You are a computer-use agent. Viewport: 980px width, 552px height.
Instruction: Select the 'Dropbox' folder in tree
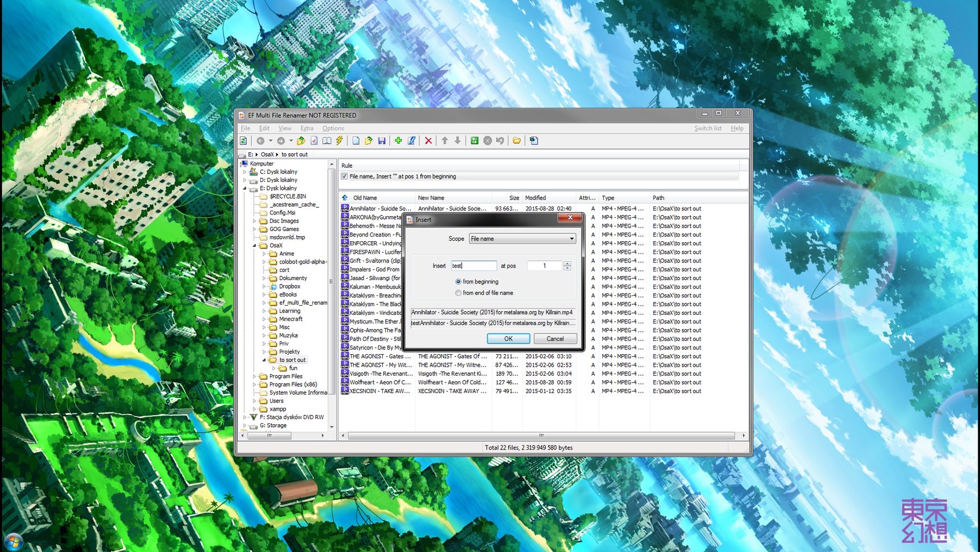[289, 287]
